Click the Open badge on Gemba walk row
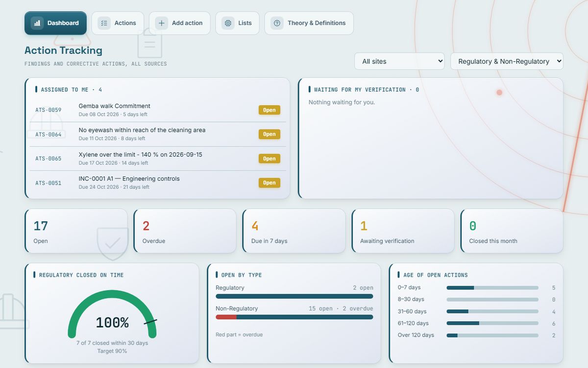Image resolution: width=588 pixels, height=368 pixels. coord(269,110)
